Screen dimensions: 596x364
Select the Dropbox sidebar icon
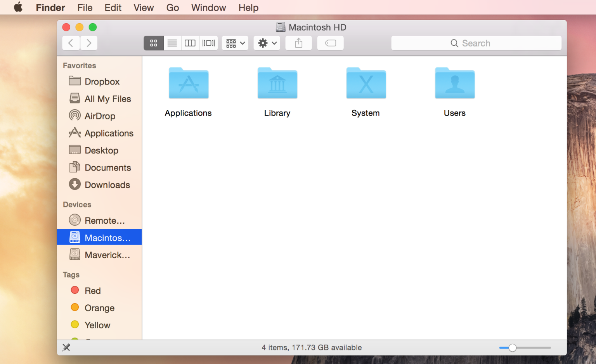click(102, 81)
